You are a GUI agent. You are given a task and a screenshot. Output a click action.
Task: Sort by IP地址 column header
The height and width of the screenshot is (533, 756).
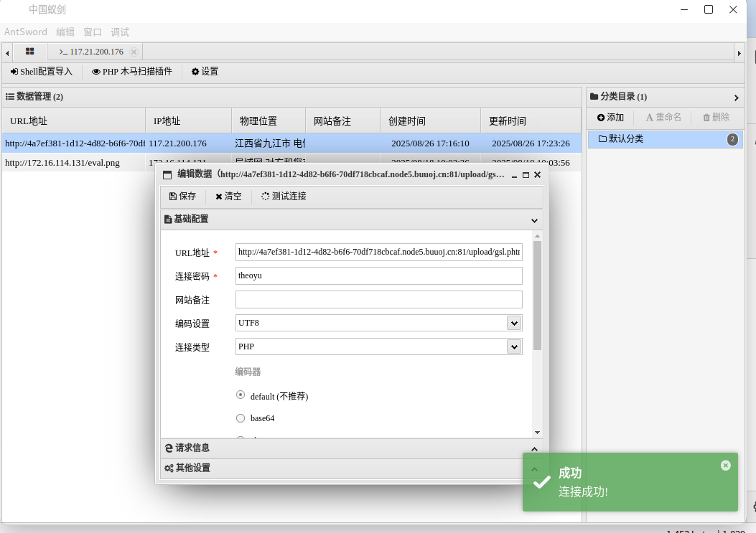tap(189, 121)
